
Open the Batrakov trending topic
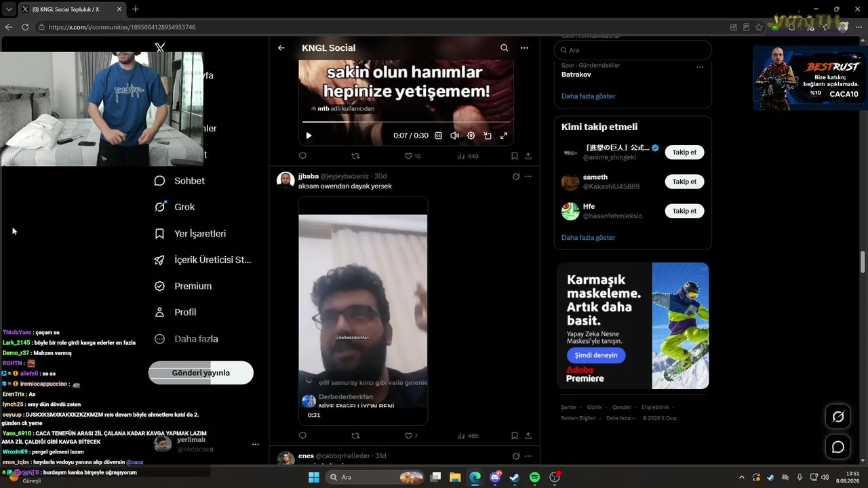[x=576, y=75]
